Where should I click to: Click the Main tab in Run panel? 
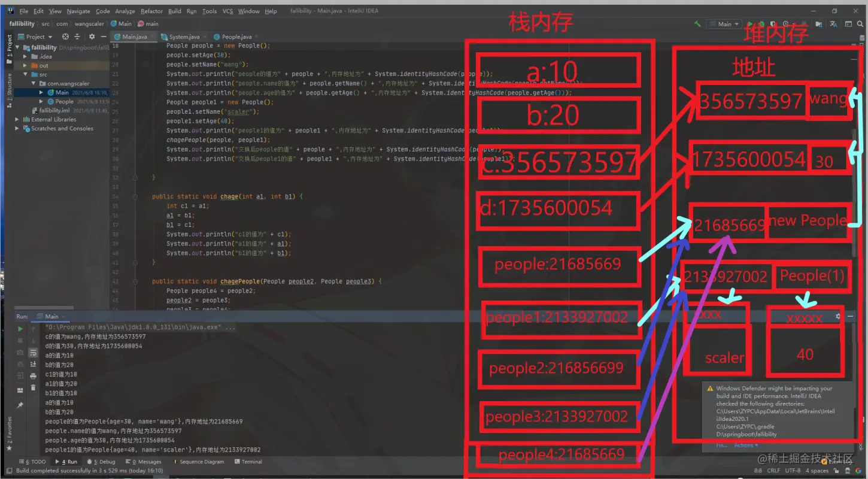(51, 316)
